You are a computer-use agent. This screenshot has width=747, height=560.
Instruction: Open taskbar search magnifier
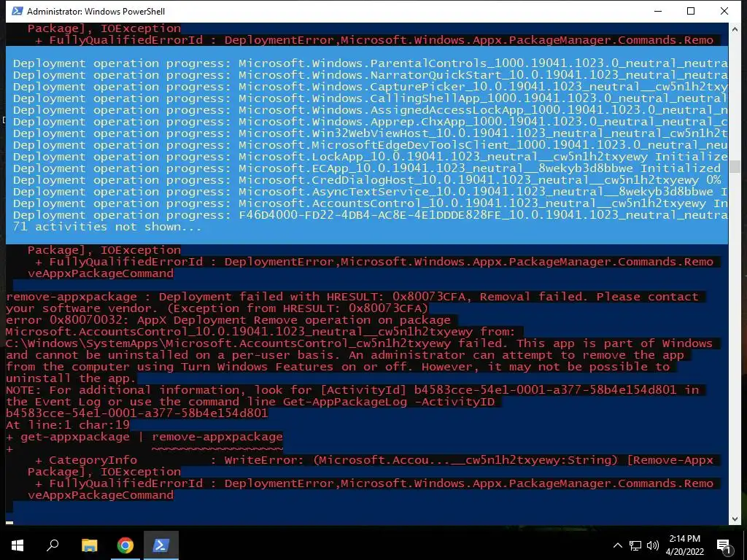(x=53, y=545)
